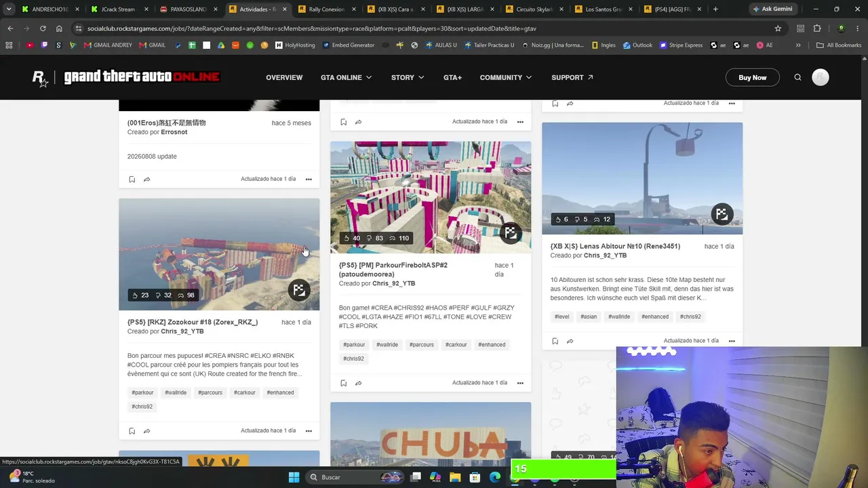Image resolution: width=868 pixels, height=488 pixels.
Task: Open the Support link
Action: [572, 77]
